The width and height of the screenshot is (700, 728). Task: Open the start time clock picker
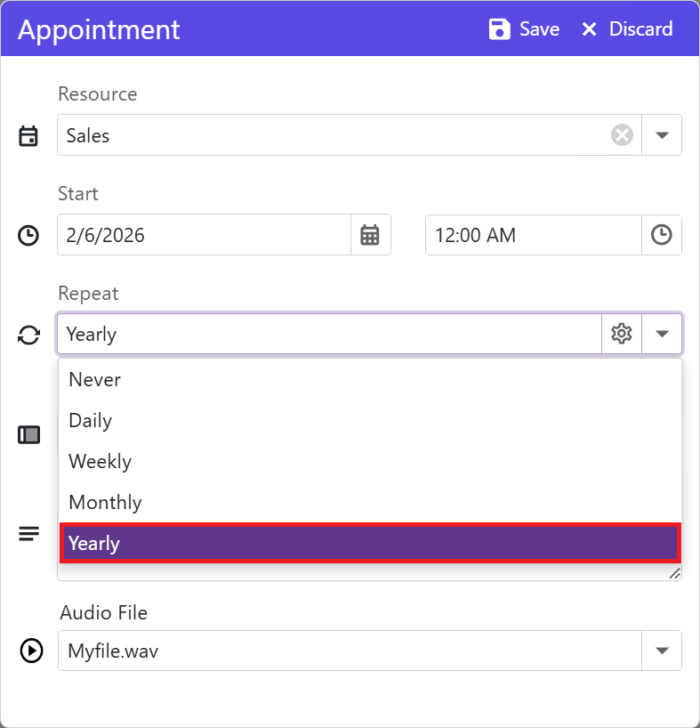click(662, 235)
